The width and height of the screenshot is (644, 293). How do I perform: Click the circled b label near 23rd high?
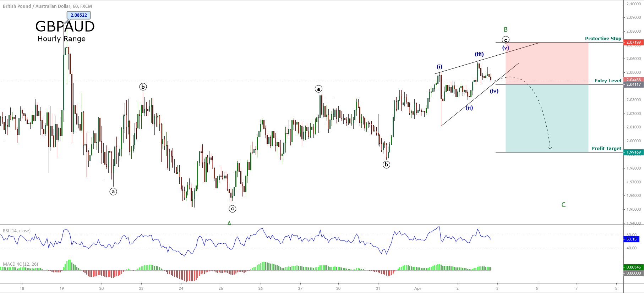(143, 87)
